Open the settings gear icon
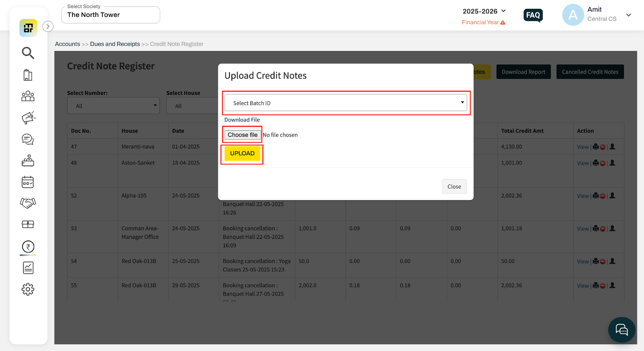 point(28,289)
